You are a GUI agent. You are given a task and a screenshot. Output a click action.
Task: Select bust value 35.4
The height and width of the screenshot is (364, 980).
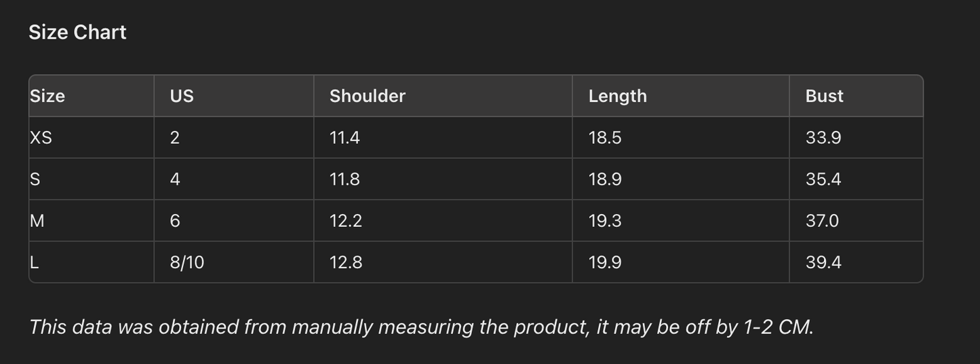823,179
